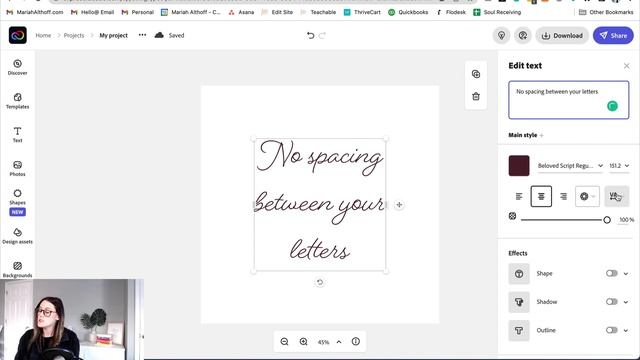Open MariahAlthoff.com bookmark
This screenshot has height=360, width=640.
tap(35, 12)
